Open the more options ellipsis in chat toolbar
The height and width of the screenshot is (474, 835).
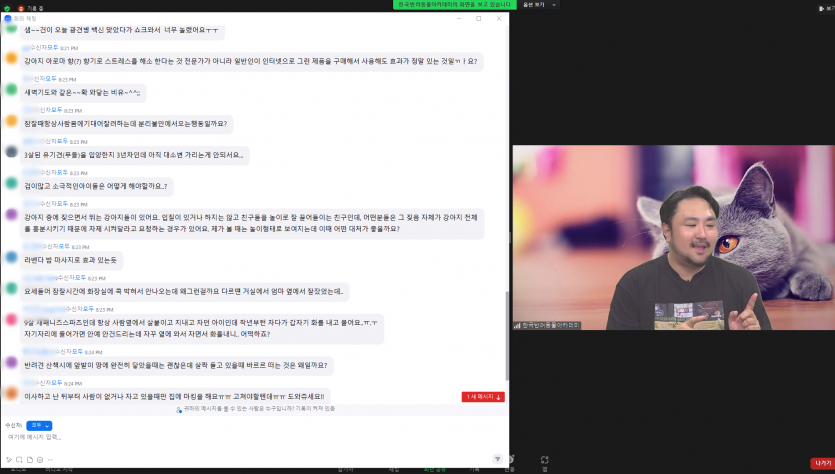click(50, 460)
